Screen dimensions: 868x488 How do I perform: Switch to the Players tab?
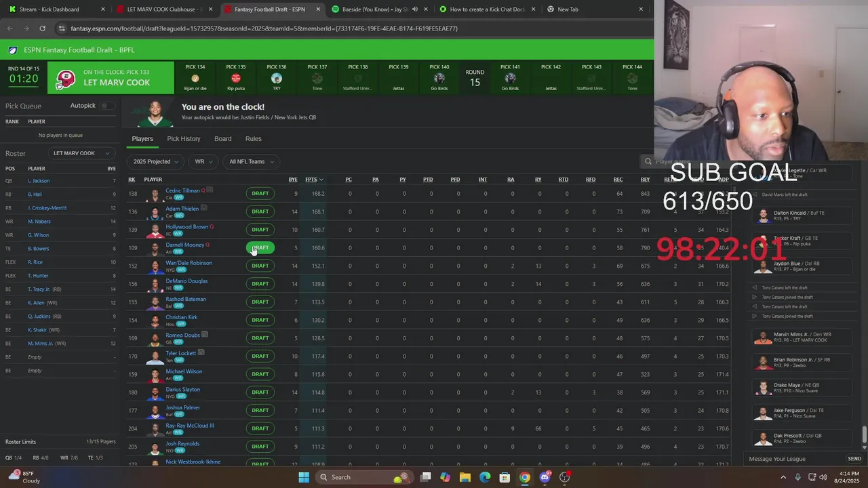tap(142, 139)
